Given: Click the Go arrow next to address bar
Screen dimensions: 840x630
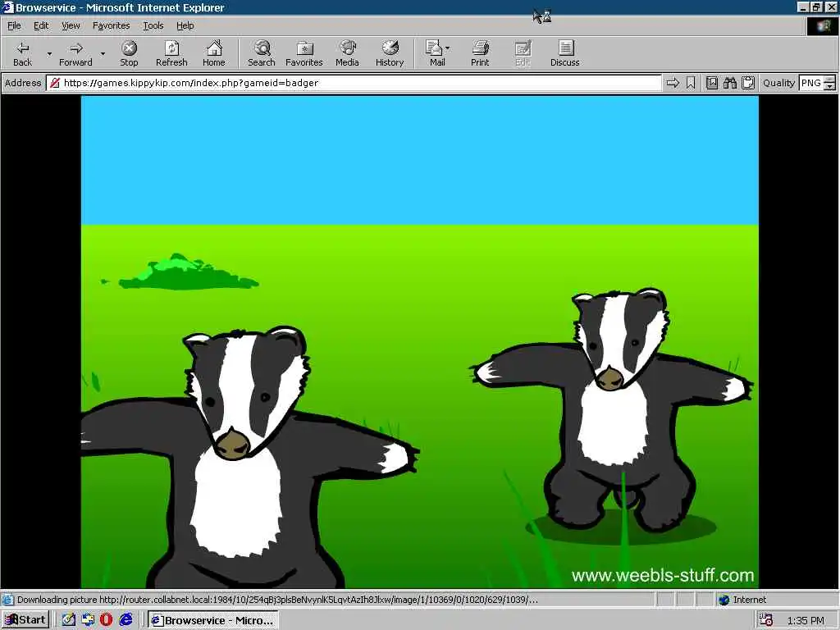Looking at the screenshot, I should [673, 83].
